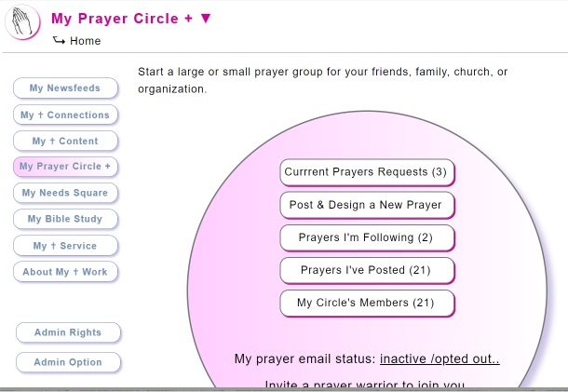Click the Home breadcrumb link

[x=85, y=41]
